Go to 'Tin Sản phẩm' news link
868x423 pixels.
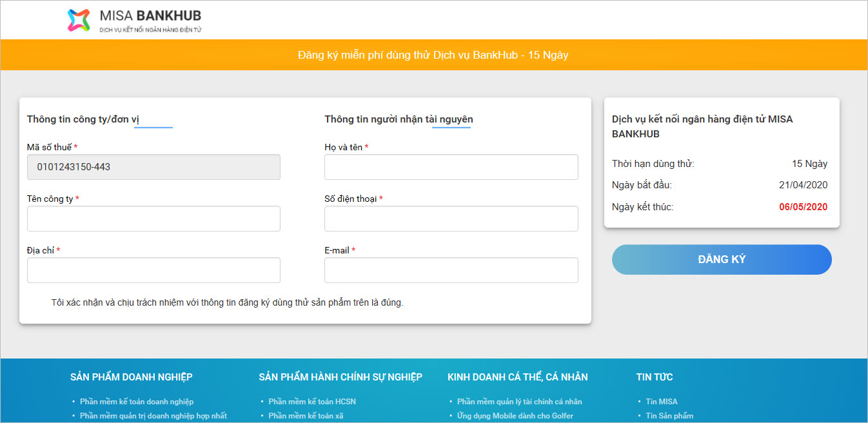[x=669, y=416]
